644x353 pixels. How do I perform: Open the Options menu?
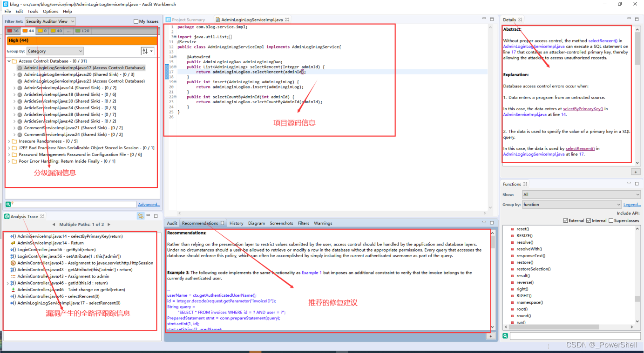click(x=51, y=11)
